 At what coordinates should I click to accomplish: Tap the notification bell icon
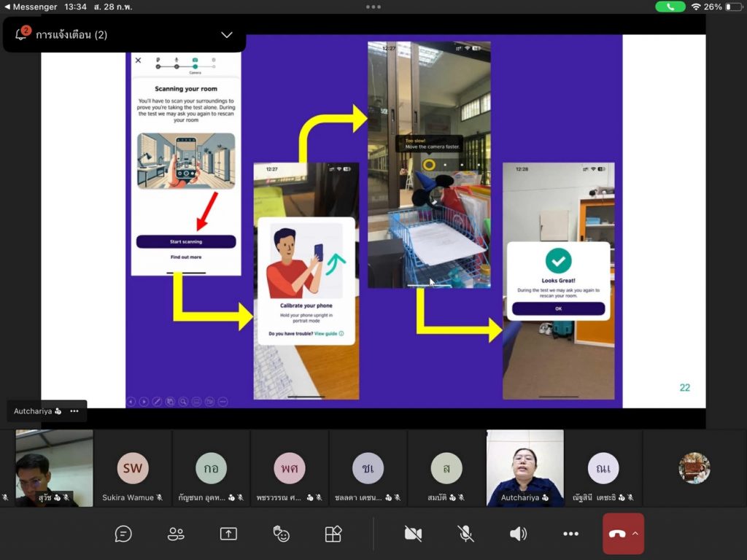[21, 34]
